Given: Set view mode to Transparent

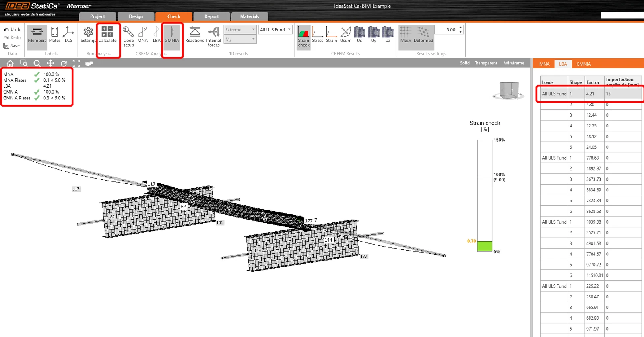Looking at the screenshot, I should coord(486,63).
